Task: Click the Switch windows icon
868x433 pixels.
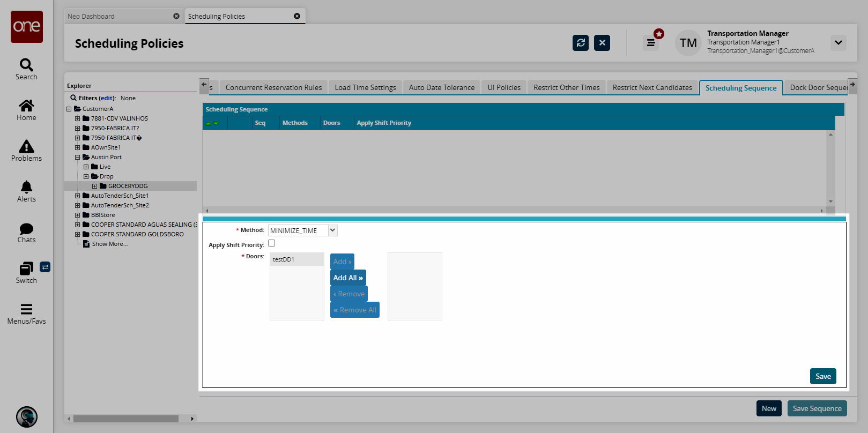Action: tap(26, 268)
